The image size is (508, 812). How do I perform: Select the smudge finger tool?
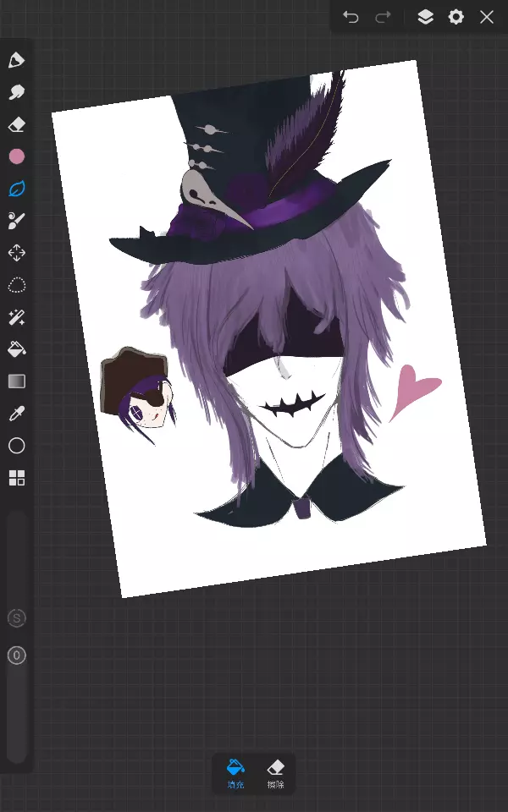tap(17, 92)
